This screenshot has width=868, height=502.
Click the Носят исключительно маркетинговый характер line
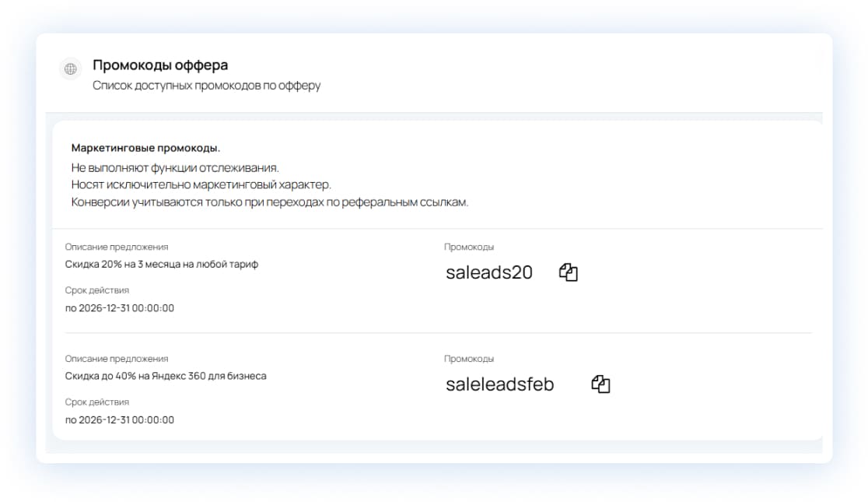(x=201, y=184)
